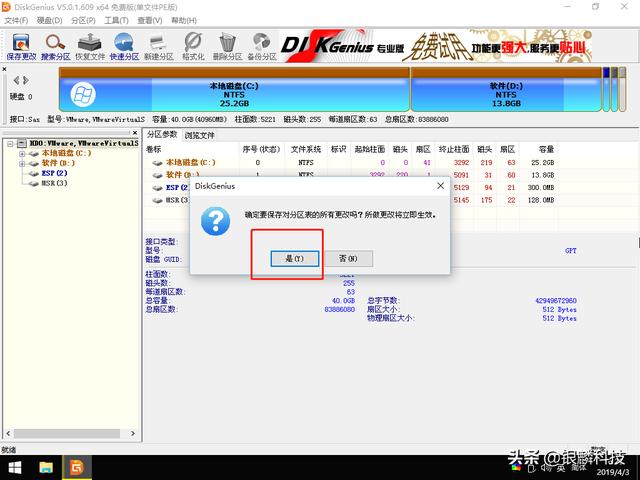Click the tree pane horizontal scrollbar thumb
This screenshot has height=480, width=640.
pos(67,433)
